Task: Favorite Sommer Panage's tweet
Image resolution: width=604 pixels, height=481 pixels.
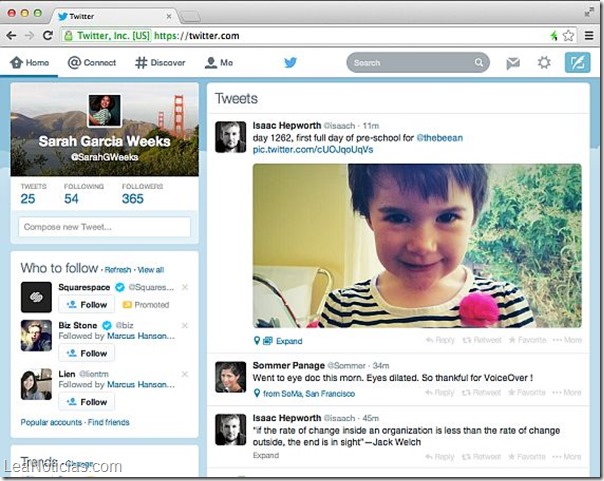Action: 527,392
